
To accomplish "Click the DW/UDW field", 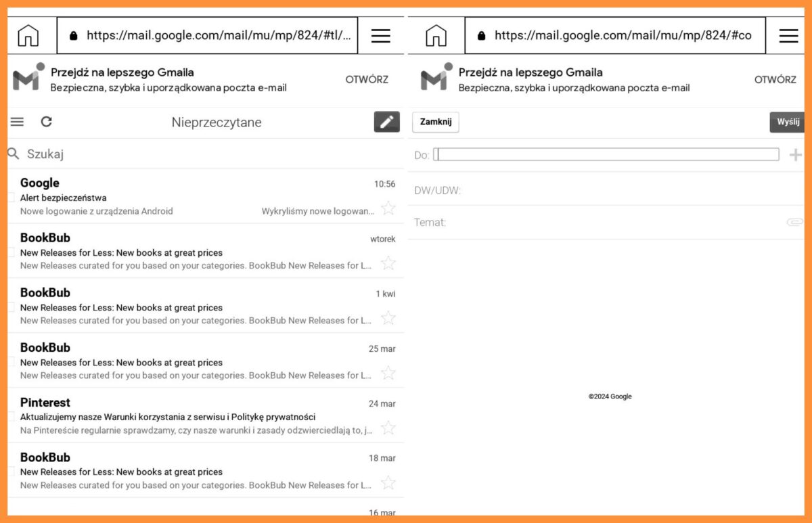I will tap(606, 190).
